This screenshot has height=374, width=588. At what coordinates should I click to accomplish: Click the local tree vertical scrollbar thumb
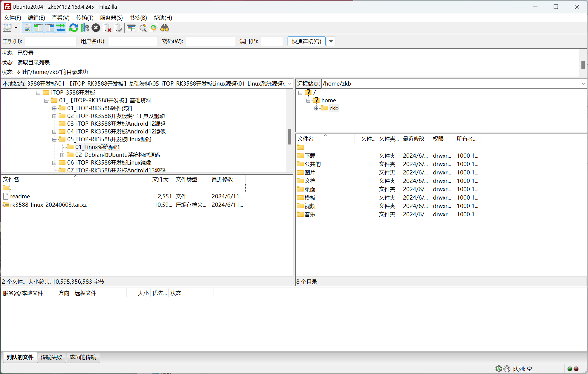289,136
